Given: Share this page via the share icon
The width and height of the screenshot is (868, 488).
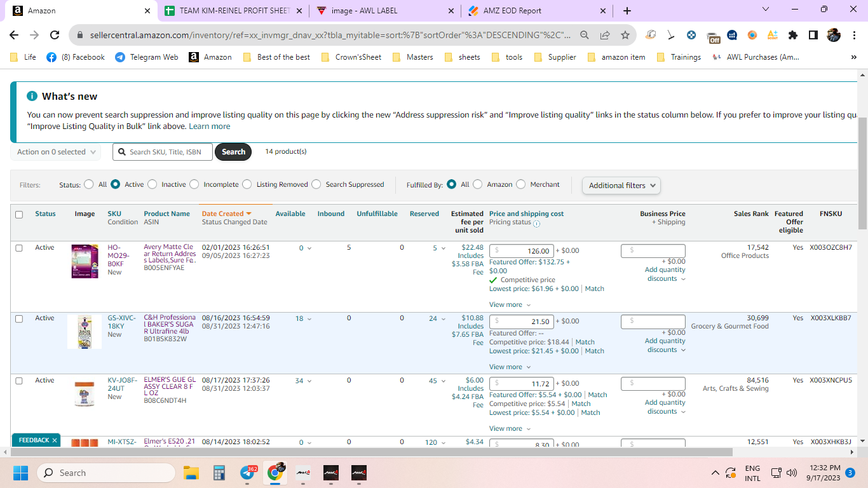Looking at the screenshot, I should pyautogui.click(x=605, y=35).
